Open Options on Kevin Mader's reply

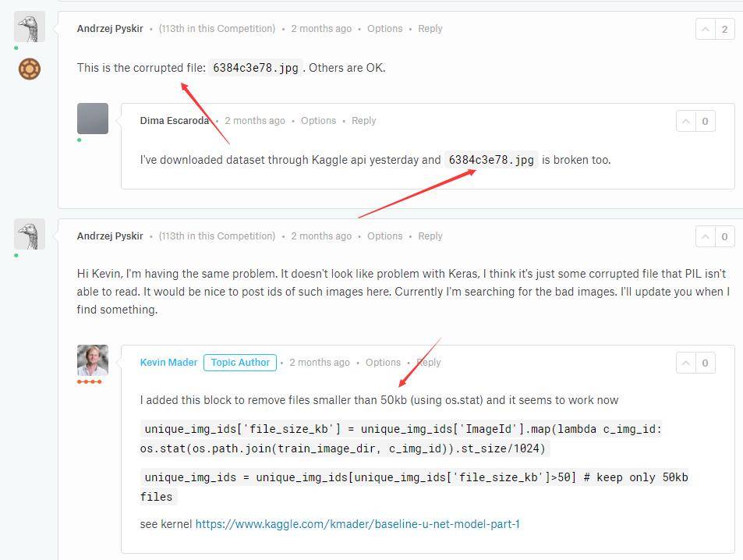(x=383, y=362)
